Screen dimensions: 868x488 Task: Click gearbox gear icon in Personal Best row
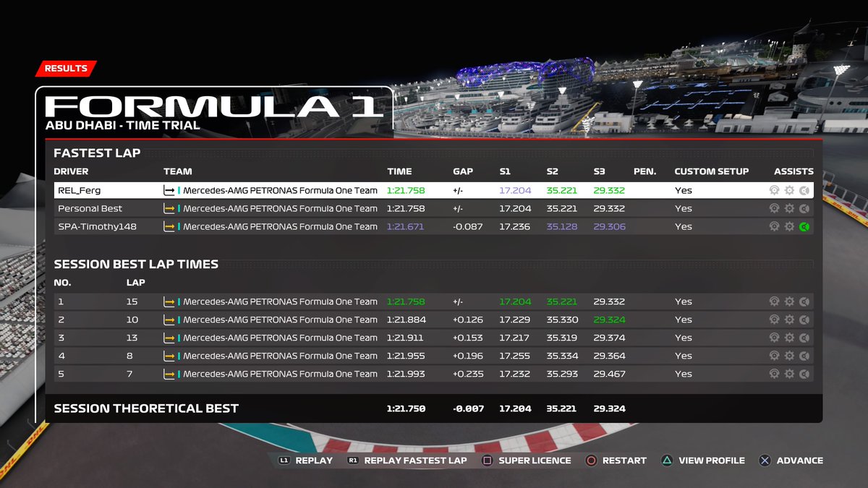(x=789, y=208)
